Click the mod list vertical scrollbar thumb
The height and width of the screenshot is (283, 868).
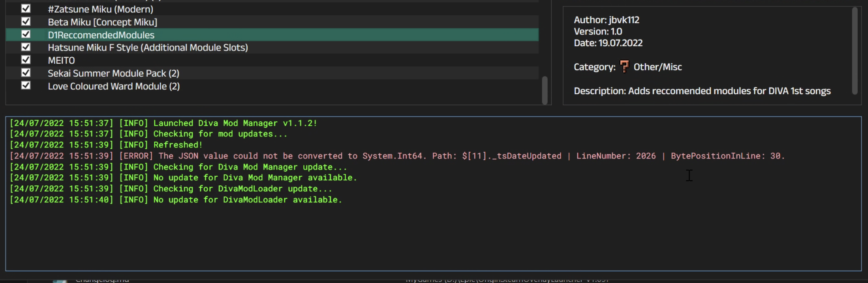coord(545,90)
